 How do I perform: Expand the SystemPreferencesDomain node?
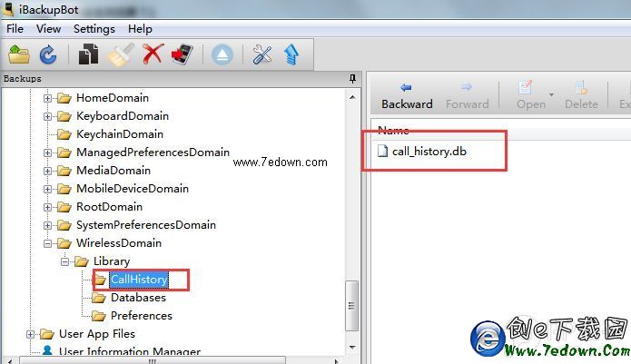click(x=47, y=225)
